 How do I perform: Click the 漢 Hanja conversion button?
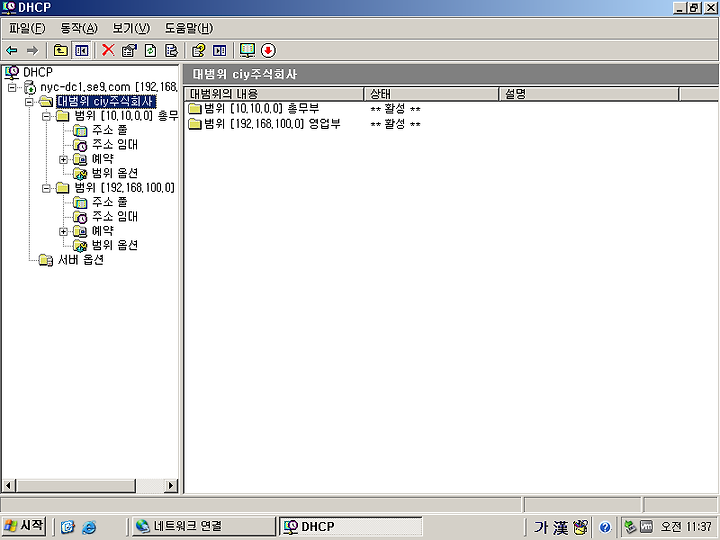pyautogui.click(x=560, y=527)
